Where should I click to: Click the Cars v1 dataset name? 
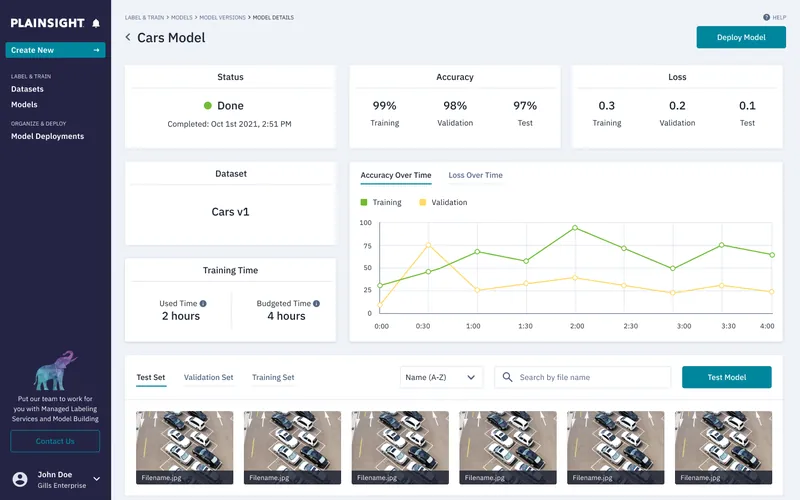click(x=230, y=212)
